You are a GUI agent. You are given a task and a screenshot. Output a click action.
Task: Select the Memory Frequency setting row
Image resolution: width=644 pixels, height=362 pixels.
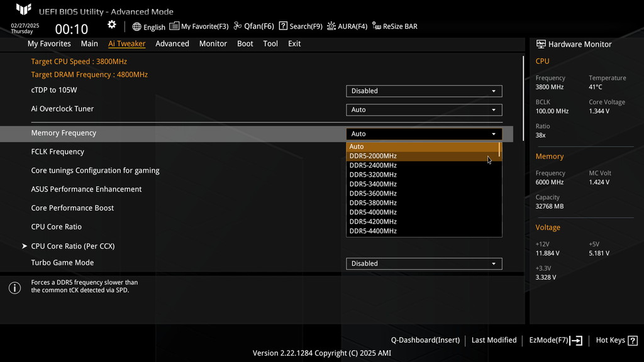tap(257, 134)
